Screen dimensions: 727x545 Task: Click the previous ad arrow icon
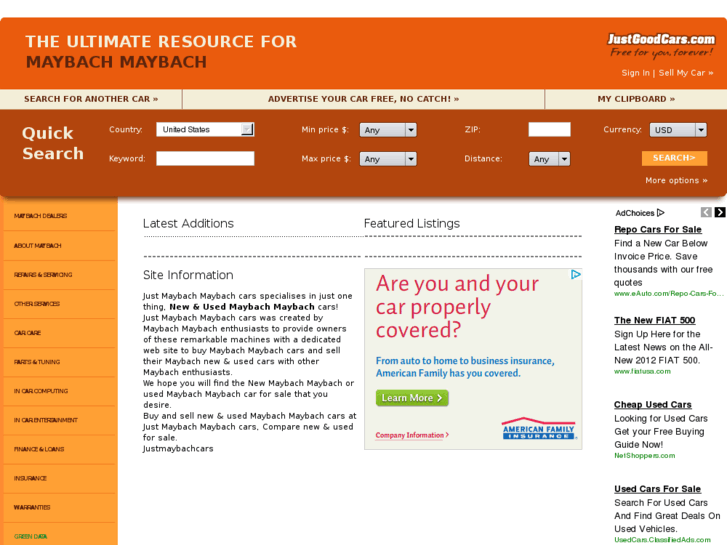[706, 212]
